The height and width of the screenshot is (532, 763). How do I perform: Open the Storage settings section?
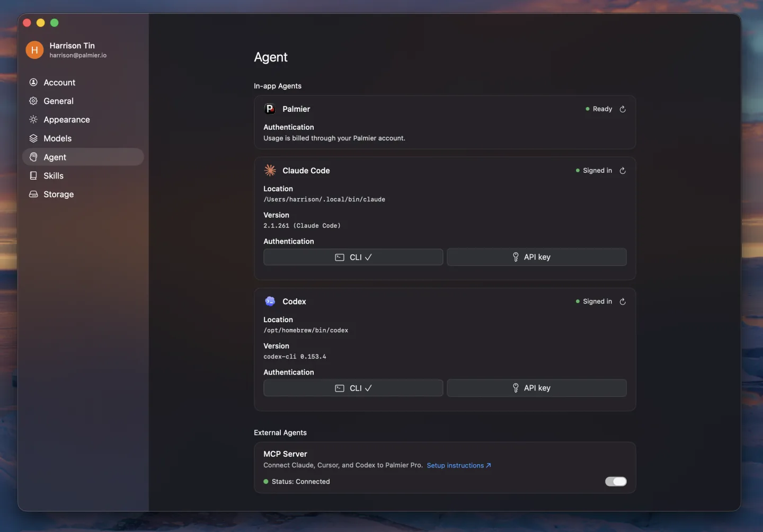(83, 194)
